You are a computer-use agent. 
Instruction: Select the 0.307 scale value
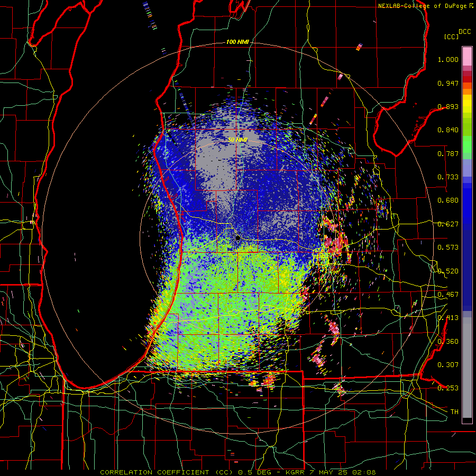(448, 364)
